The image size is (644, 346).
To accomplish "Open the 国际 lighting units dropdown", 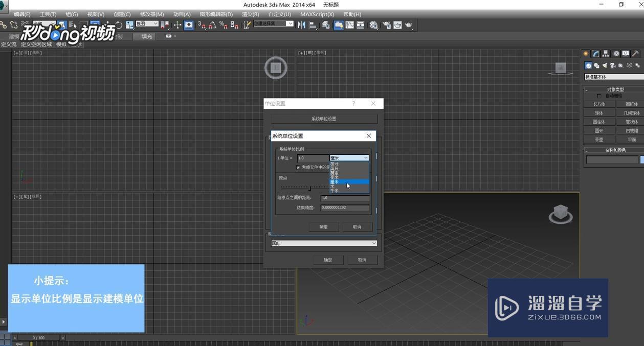I will (324, 243).
